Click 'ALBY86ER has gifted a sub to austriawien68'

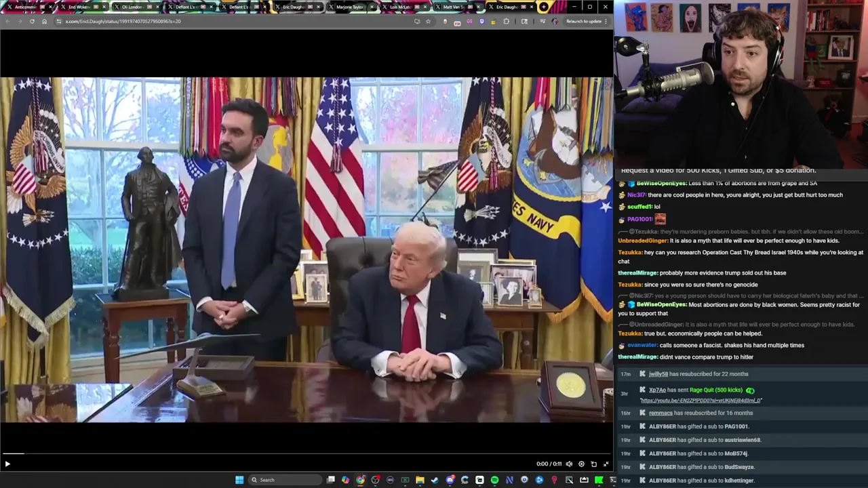click(x=705, y=440)
